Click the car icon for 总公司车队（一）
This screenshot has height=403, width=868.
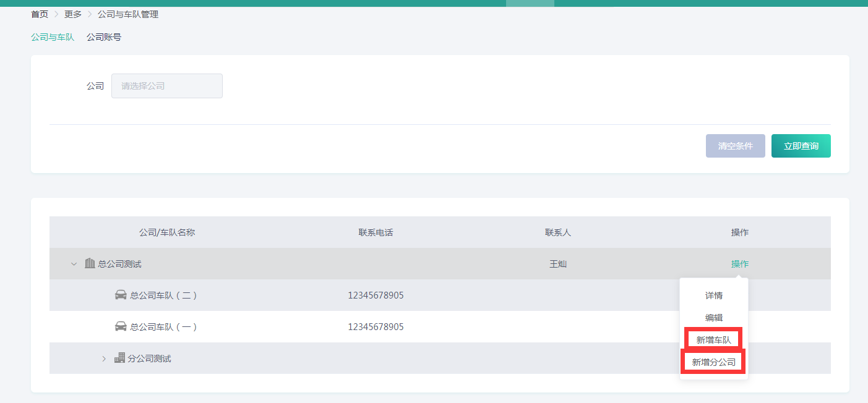click(121, 326)
